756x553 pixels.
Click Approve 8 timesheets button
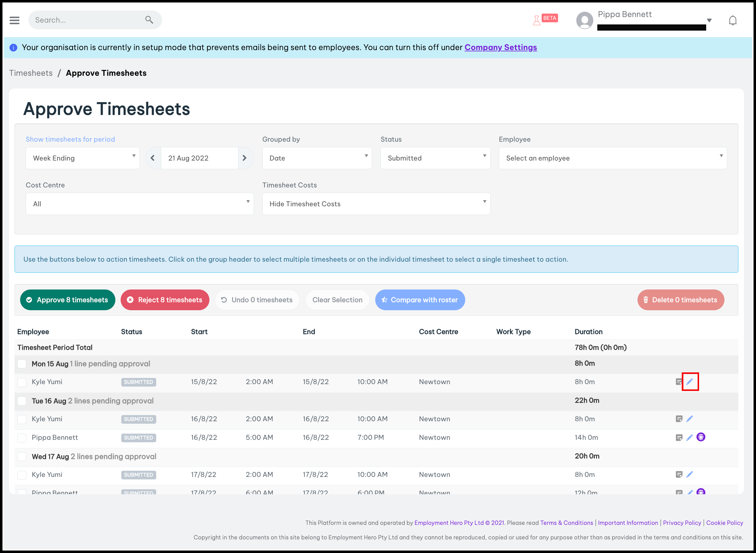[68, 300]
